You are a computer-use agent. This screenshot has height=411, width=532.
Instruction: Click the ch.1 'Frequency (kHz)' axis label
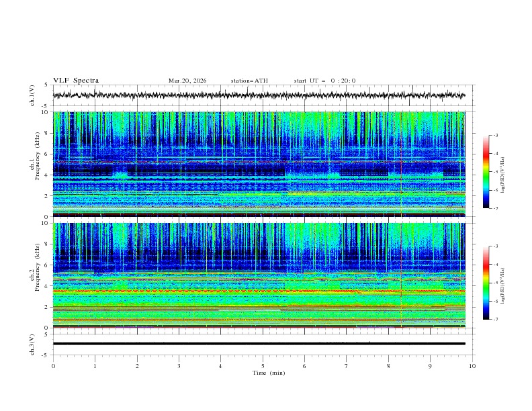click(37, 156)
